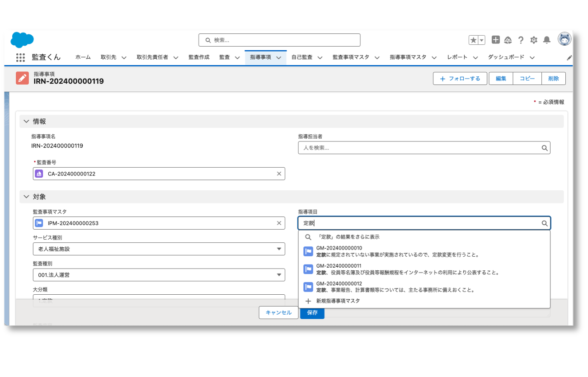The height and width of the screenshot is (377, 588).
Task: Open the 取引先 tab
Action: tap(108, 57)
